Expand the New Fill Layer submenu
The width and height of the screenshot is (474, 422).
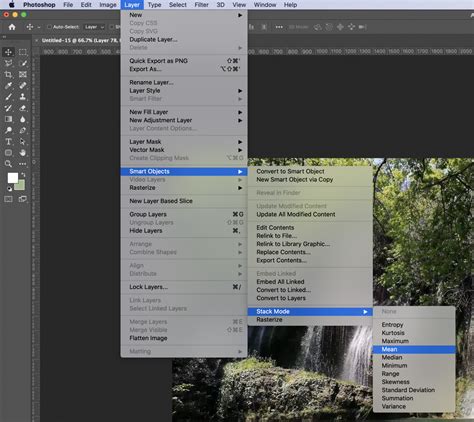point(240,112)
